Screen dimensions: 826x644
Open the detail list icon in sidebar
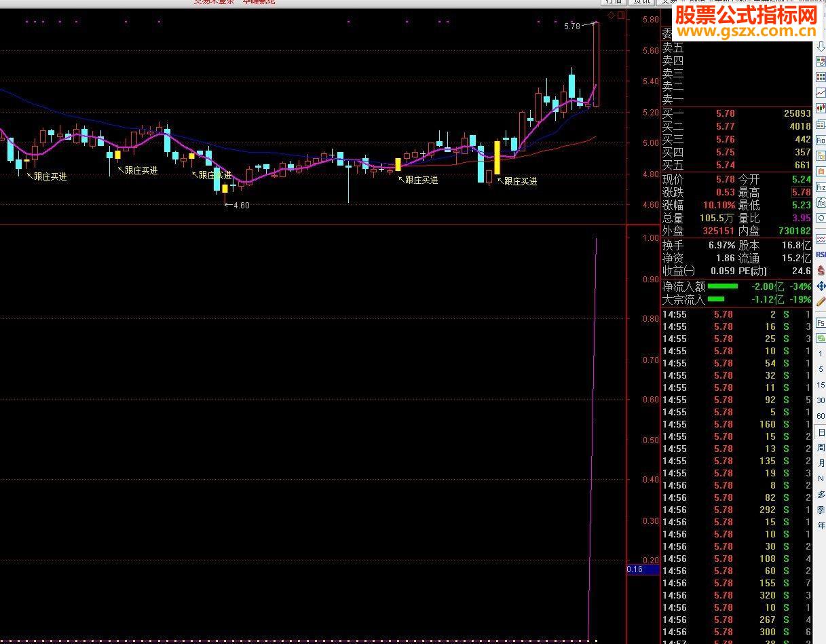coord(821,125)
